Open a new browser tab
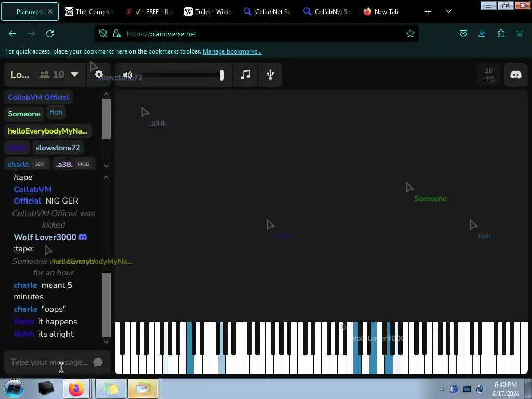This screenshot has width=532, height=399. [428, 12]
